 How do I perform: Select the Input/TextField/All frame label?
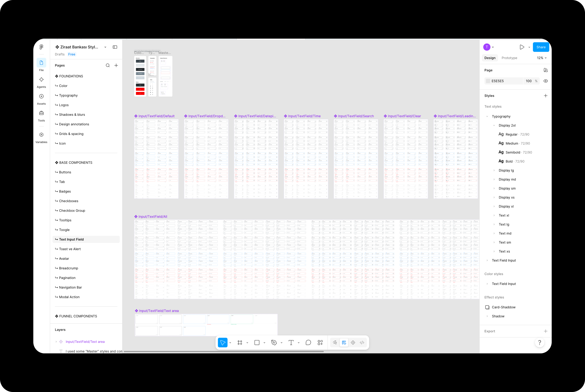coord(153,217)
